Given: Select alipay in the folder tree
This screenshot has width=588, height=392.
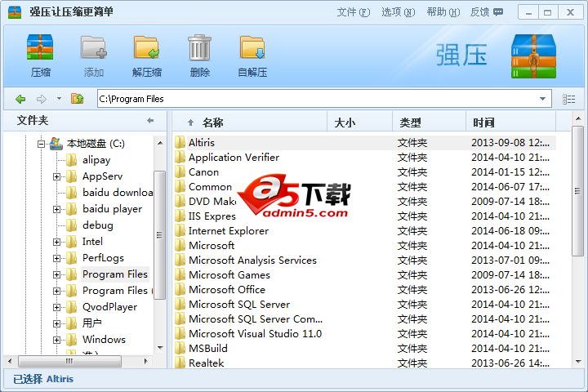Looking at the screenshot, I should (x=96, y=160).
